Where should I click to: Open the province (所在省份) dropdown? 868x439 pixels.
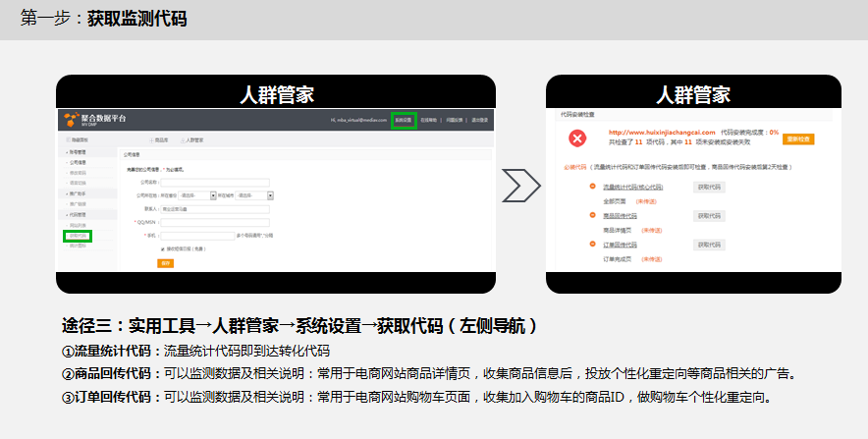coord(201,194)
